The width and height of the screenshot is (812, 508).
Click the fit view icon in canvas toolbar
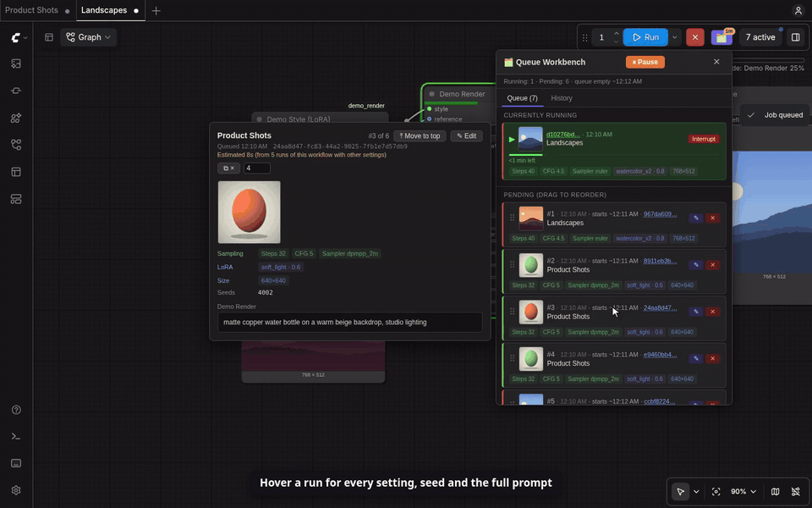[716, 491]
